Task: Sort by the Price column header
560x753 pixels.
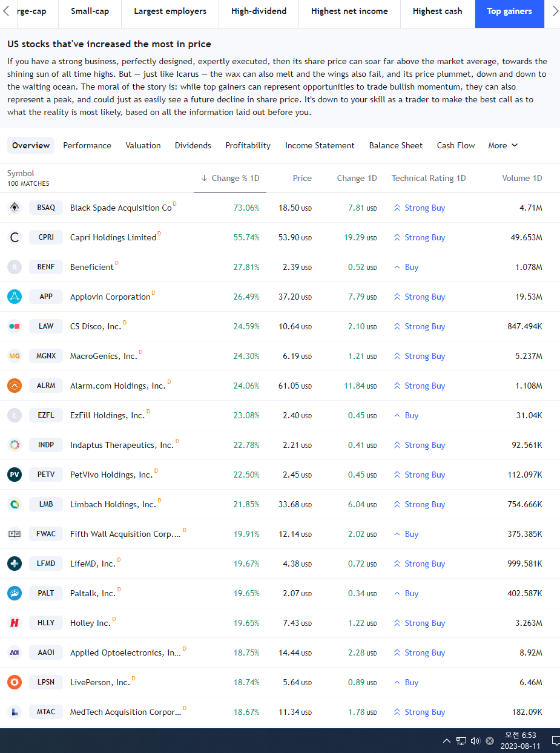Action: (x=302, y=178)
